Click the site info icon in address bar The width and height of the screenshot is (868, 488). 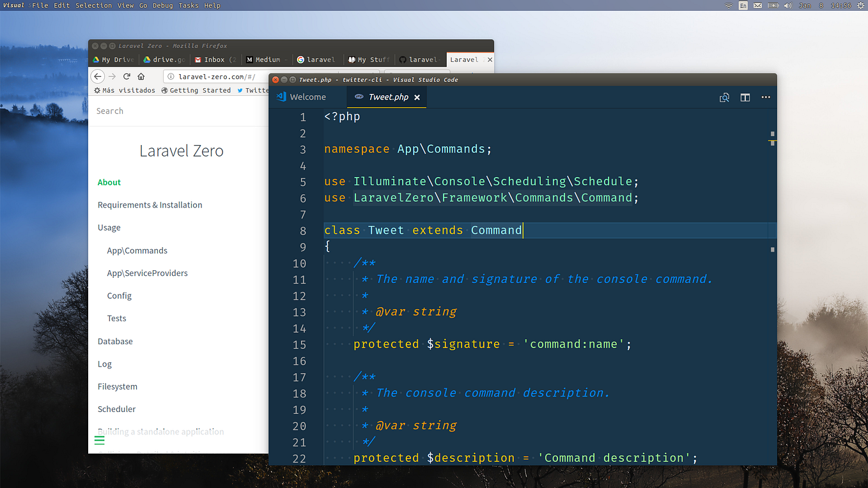(171, 76)
